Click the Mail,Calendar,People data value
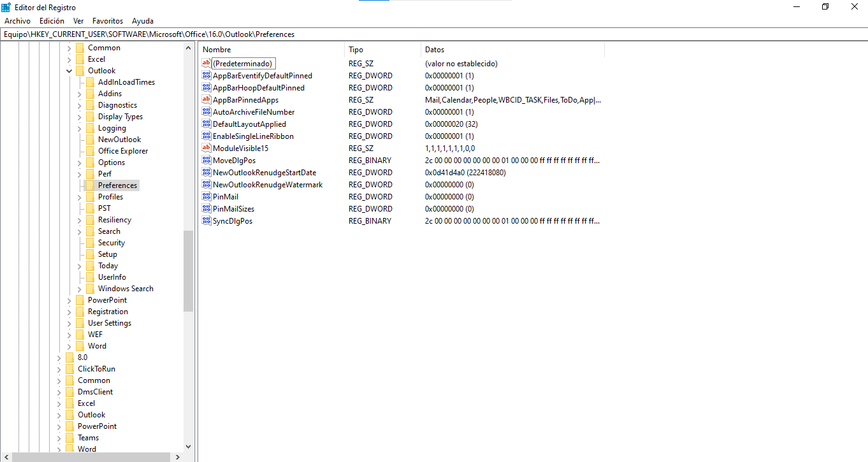 pos(512,100)
